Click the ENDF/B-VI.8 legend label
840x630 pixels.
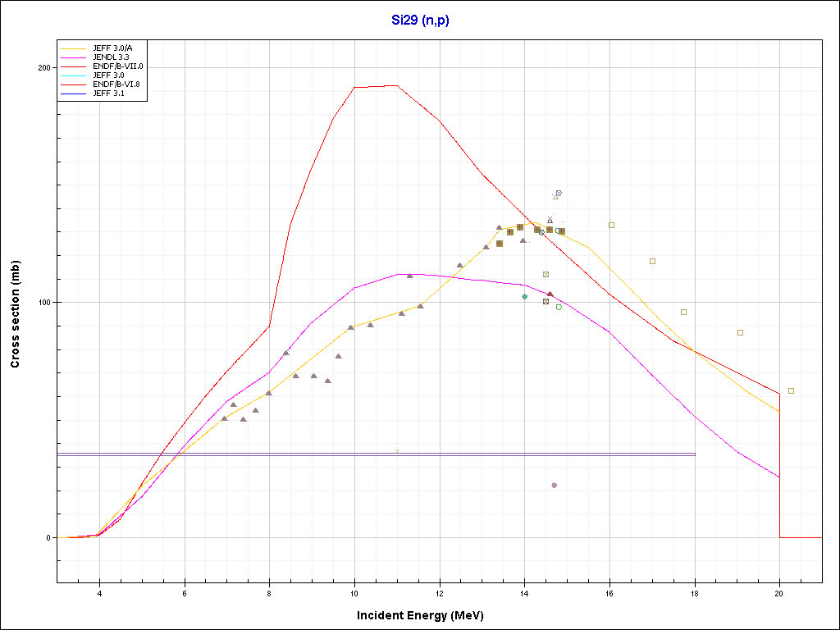coord(116,84)
